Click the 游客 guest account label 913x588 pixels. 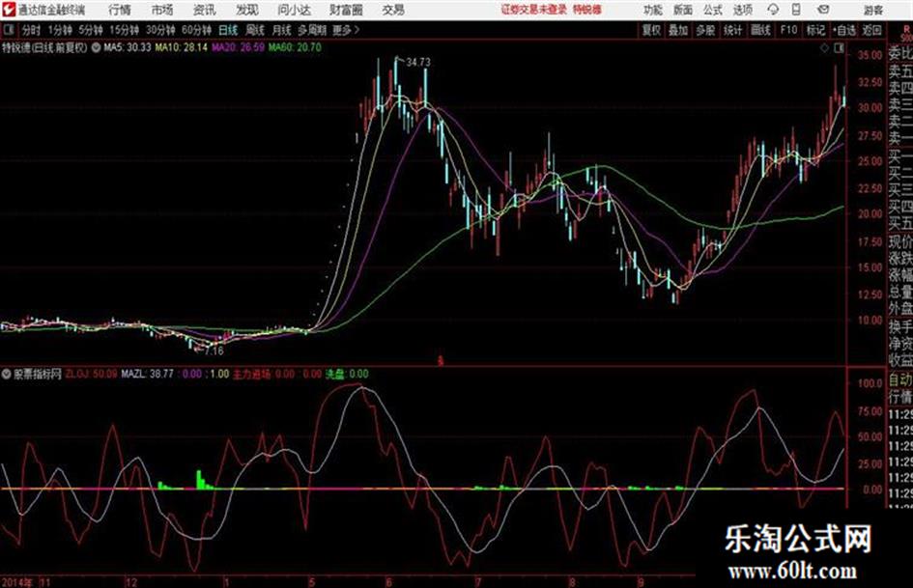873,10
